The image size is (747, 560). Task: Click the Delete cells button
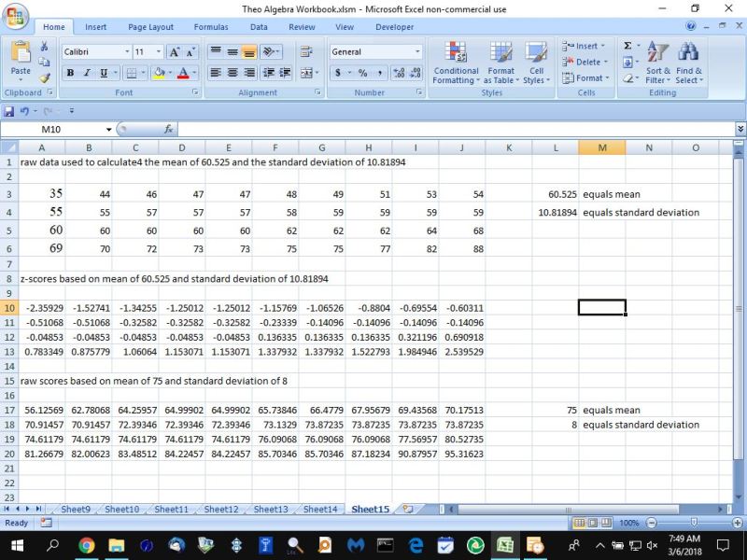click(x=585, y=62)
